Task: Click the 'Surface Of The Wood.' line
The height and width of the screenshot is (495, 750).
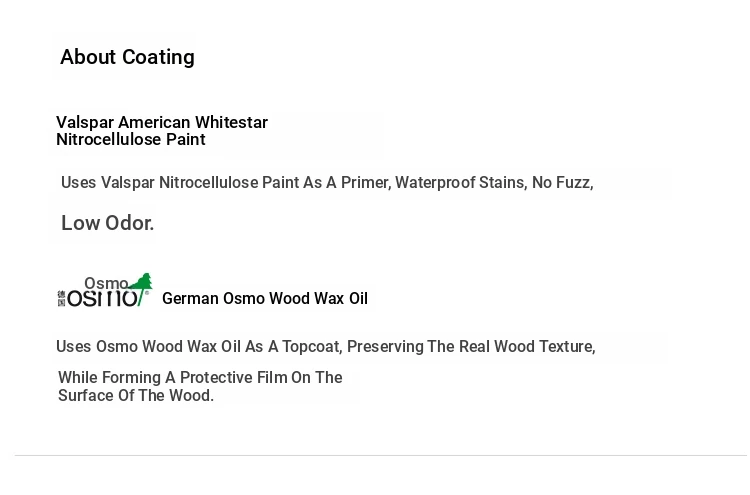Action: [136, 396]
